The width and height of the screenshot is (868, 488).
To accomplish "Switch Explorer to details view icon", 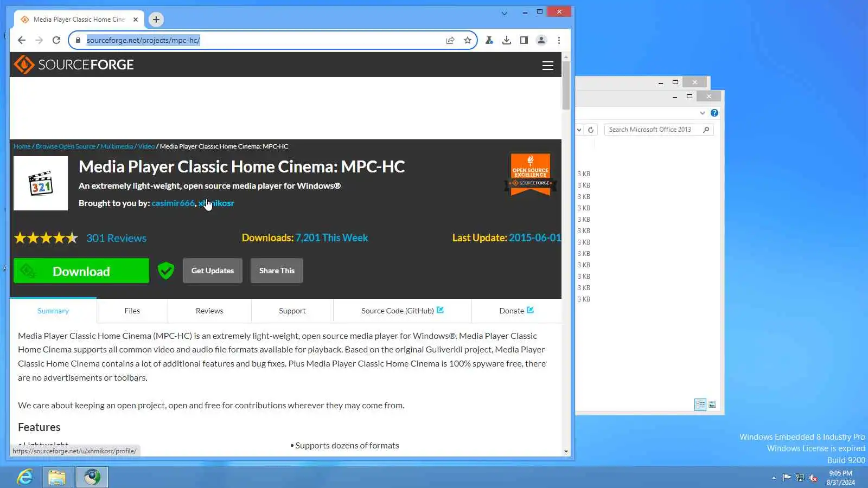I will [700, 404].
